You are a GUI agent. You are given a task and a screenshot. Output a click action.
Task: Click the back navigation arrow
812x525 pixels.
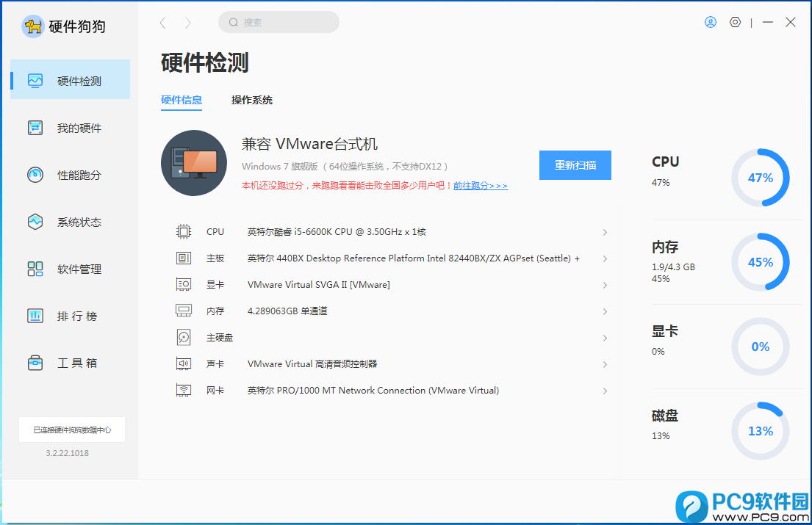[x=163, y=23]
